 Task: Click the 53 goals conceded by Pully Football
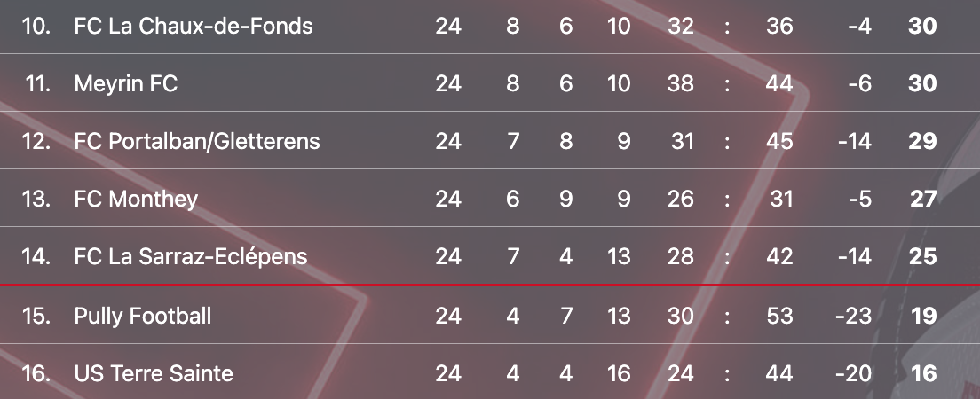point(779,316)
